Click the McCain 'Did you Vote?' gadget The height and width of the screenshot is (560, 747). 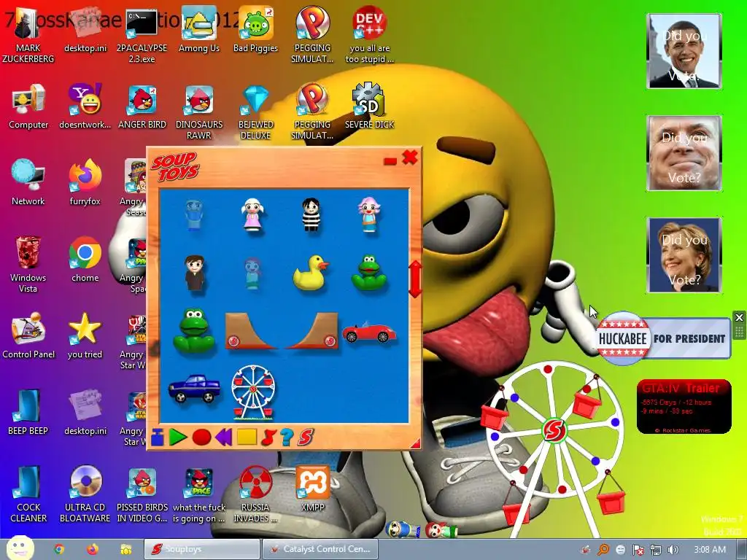(684, 153)
